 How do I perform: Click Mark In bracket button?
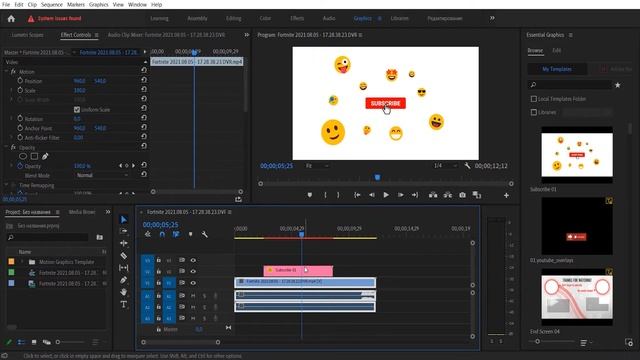[325, 195]
